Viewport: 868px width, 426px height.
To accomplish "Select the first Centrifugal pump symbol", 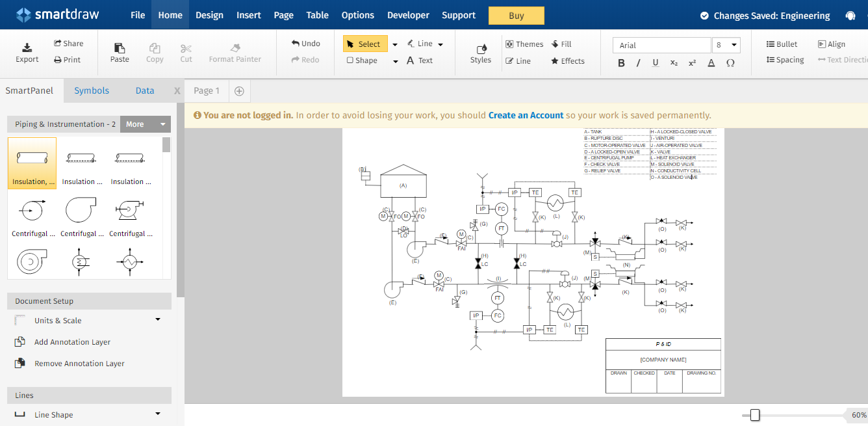I will coord(32,217).
